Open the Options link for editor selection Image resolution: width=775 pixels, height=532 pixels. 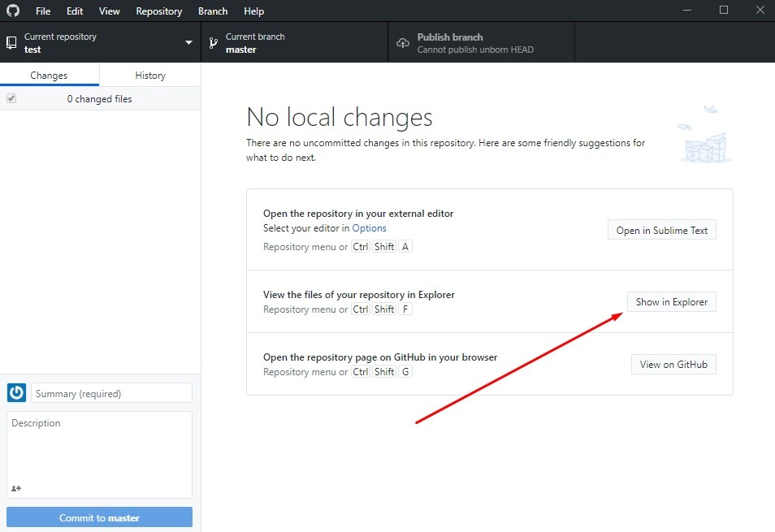click(x=369, y=227)
